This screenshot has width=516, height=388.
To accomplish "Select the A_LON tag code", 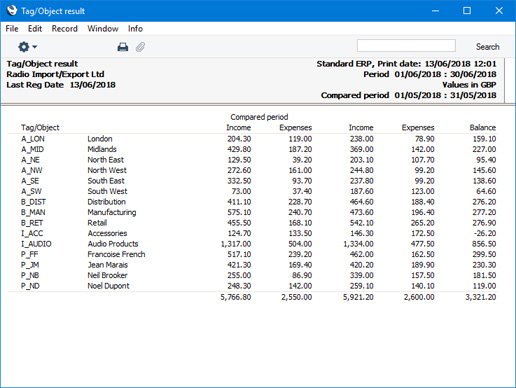I will click(x=33, y=139).
